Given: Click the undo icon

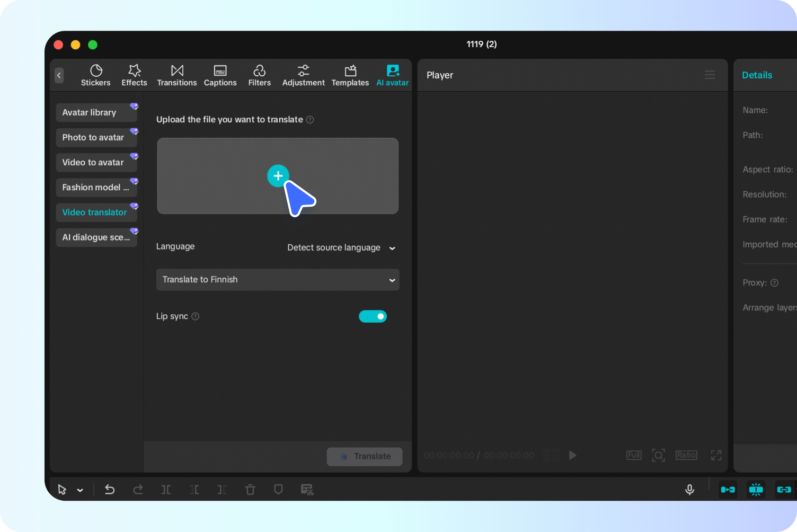Looking at the screenshot, I should tap(110, 489).
